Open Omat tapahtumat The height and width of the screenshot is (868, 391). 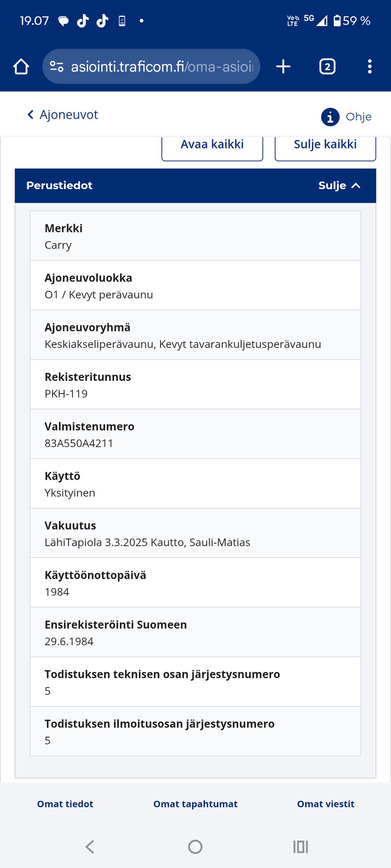(195, 804)
